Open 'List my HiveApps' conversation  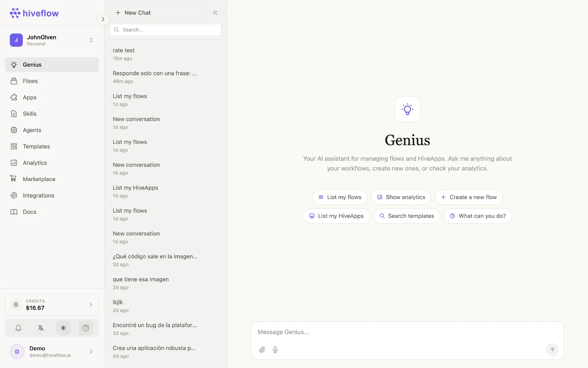tap(165, 191)
